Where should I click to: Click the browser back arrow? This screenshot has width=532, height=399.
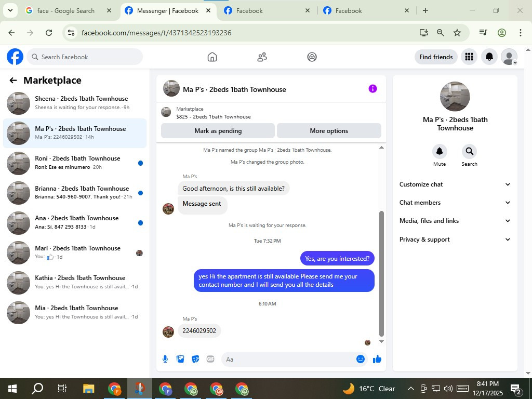click(11, 33)
